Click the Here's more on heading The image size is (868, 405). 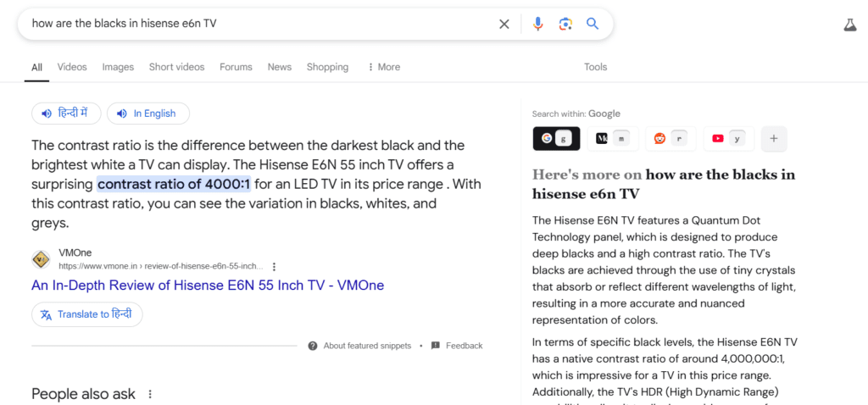coord(664,184)
